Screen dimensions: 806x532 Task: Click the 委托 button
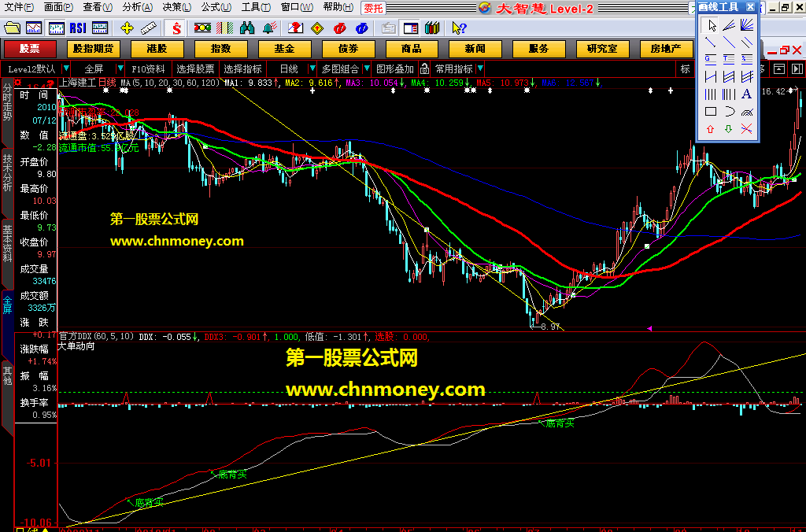[x=372, y=8]
